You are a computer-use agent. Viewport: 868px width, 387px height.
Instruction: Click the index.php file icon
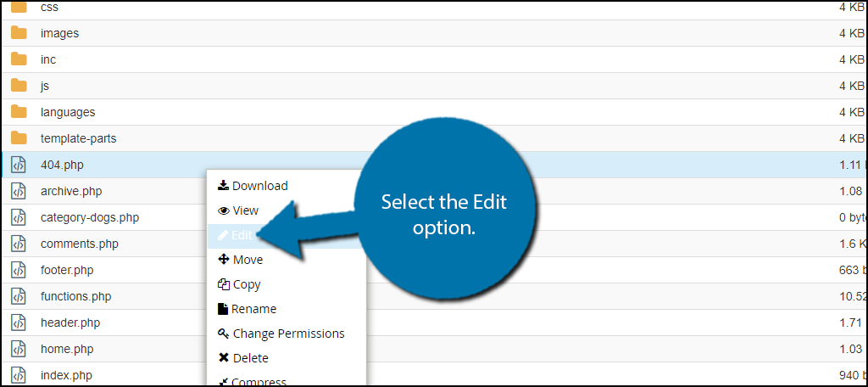[19, 375]
